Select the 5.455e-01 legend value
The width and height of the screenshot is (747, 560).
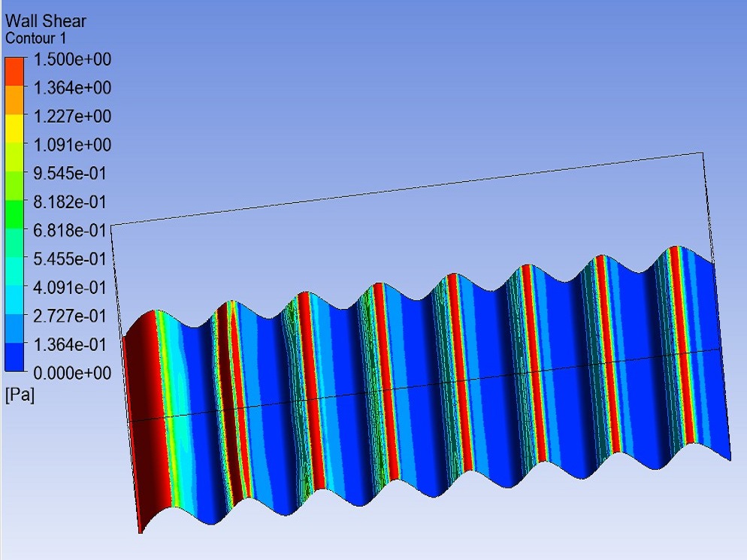70,259
